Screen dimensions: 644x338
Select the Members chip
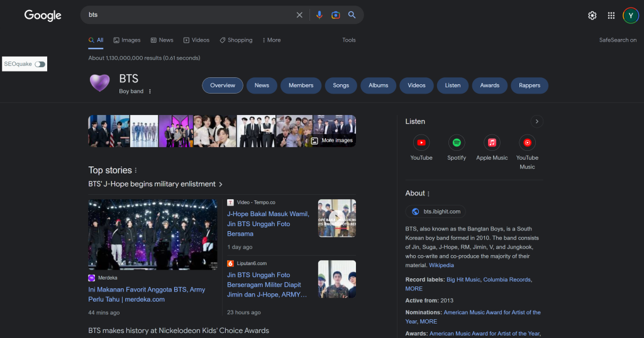tap(301, 85)
